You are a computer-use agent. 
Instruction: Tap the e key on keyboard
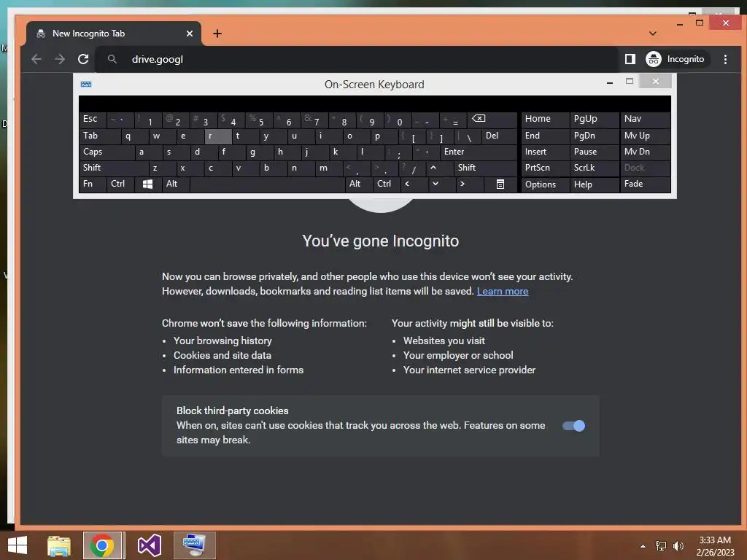point(190,136)
